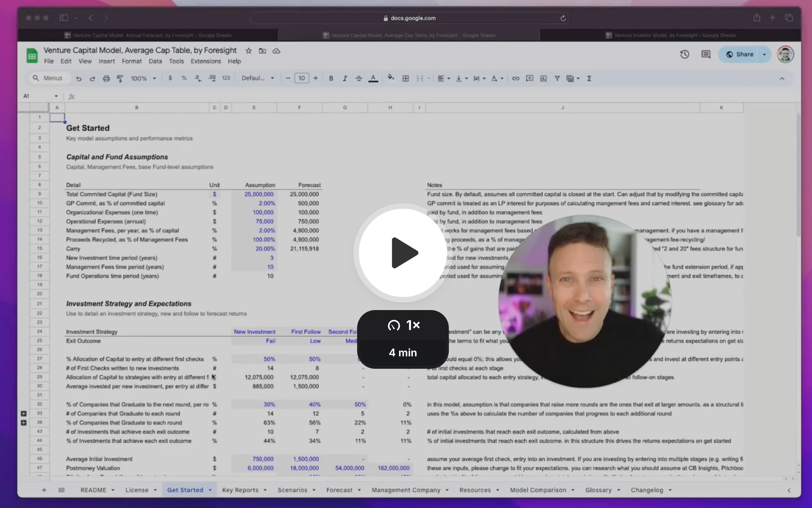Star this spreadsheet document
This screenshot has height=508, width=812.
tap(248, 51)
